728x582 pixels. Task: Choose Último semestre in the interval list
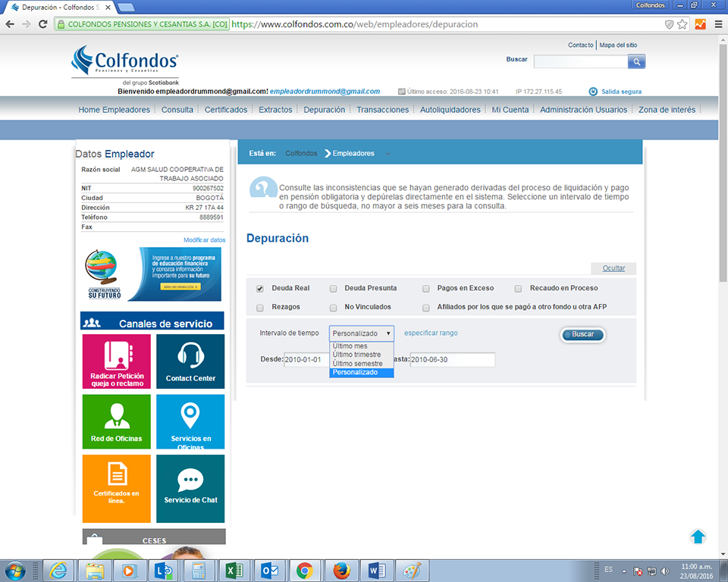[357, 364]
